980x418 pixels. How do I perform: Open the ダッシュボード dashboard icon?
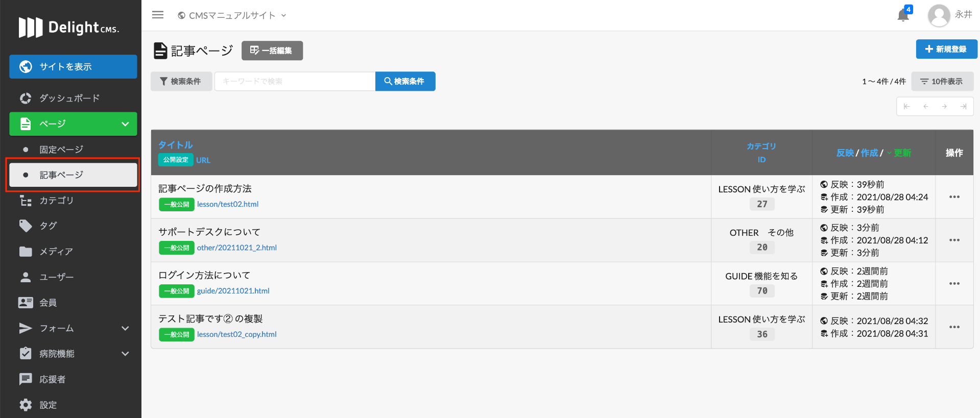click(26, 98)
